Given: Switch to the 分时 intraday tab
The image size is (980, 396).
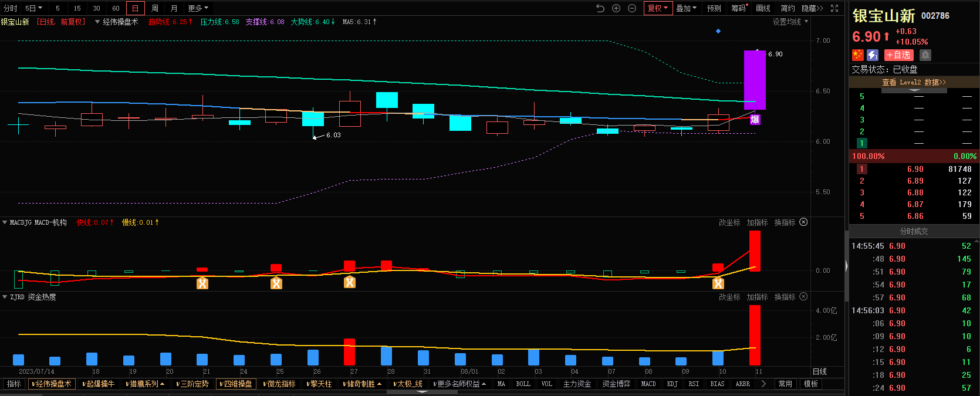Looking at the screenshot, I should tap(11, 8).
